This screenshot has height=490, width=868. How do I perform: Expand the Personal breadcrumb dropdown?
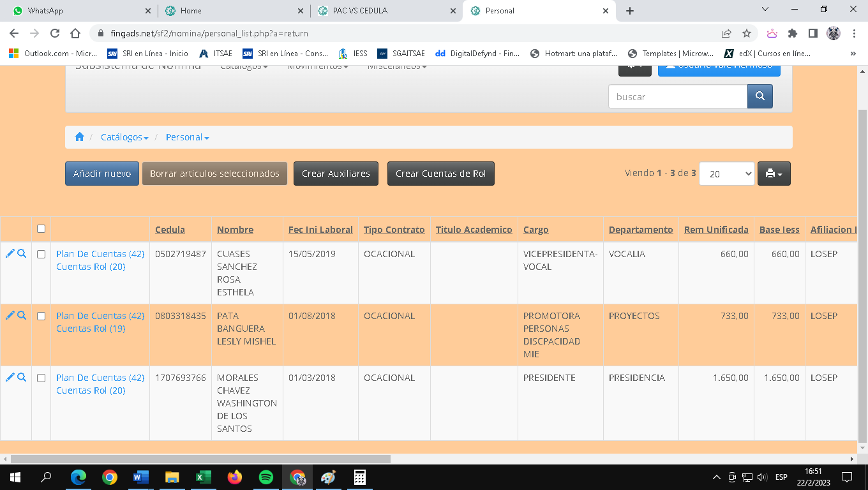(187, 137)
